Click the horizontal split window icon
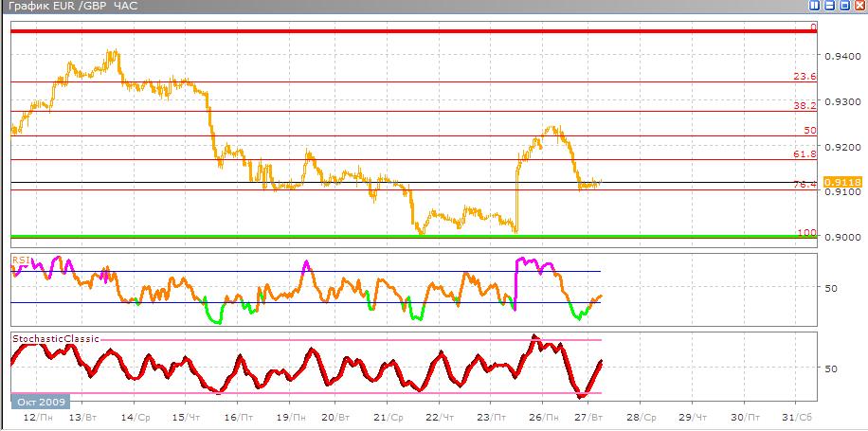The height and width of the screenshot is (431, 868). (x=829, y=6)
